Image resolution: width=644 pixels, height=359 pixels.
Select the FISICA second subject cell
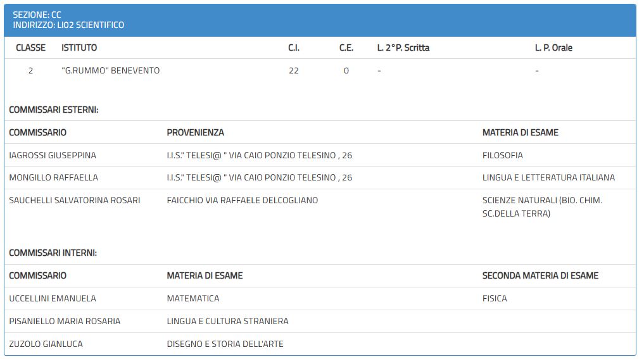495,299
